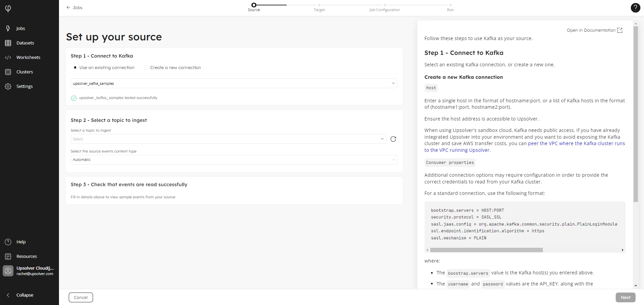The height and width of the screenshot is (305, 644).
Task: Select Create a new connection
Action: click(x=146, y=68)
